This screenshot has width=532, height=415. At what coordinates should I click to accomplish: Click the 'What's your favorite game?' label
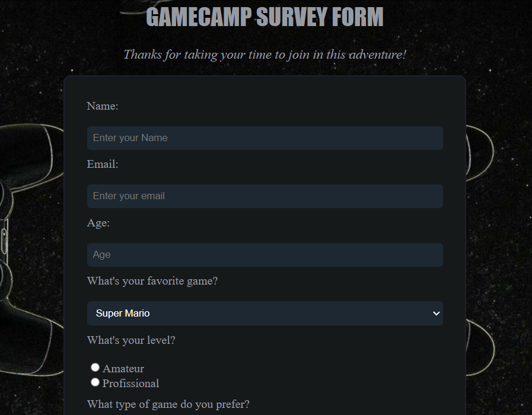point(152,281)
